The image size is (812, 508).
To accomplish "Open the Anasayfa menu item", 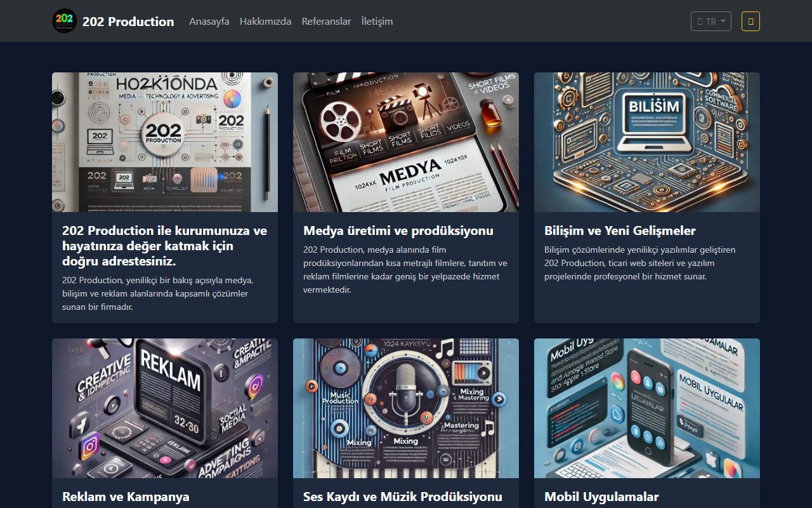I will point(209,22).
